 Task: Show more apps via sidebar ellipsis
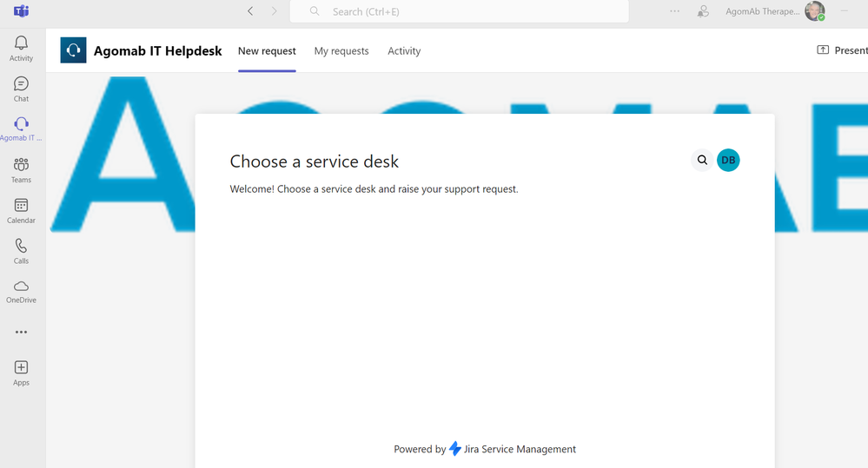[x=21, y=332]
